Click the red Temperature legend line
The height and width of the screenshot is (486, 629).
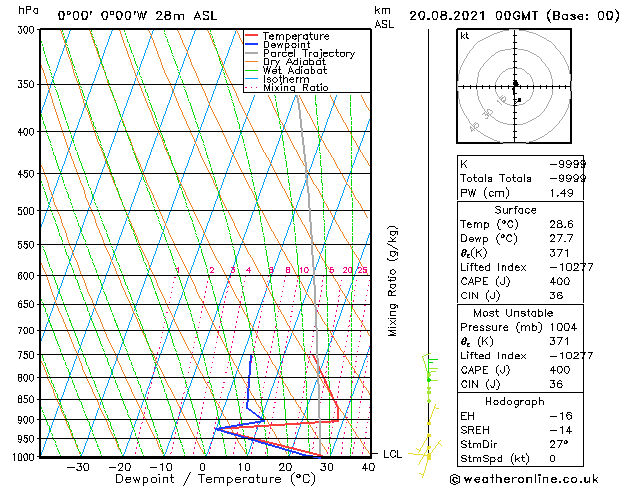point(251,36)
